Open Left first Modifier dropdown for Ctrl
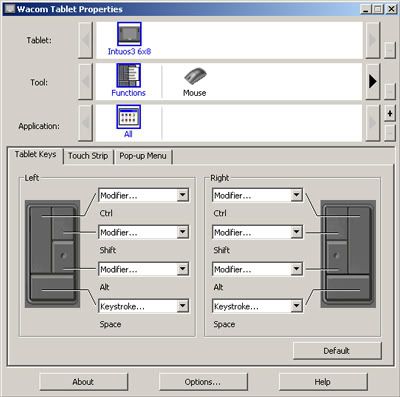Viewport: 400px width, 397px height. point(144,195)
